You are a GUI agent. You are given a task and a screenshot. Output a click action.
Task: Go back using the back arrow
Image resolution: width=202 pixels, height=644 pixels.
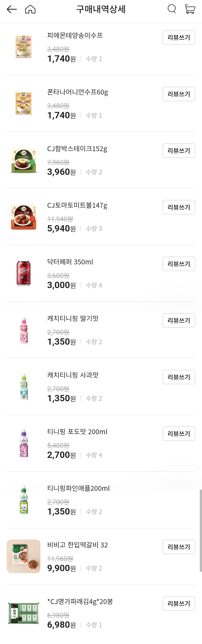[x=11, y=10]
